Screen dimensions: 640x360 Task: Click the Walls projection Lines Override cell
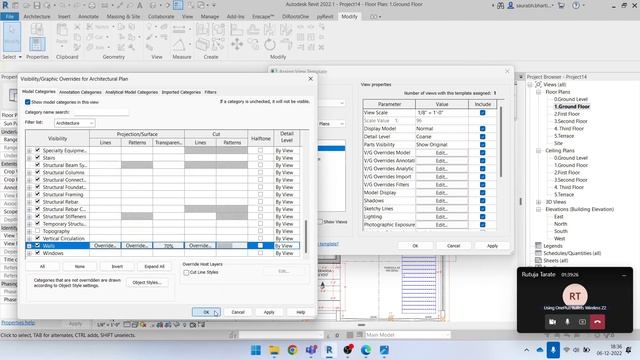tap(105, 246)
